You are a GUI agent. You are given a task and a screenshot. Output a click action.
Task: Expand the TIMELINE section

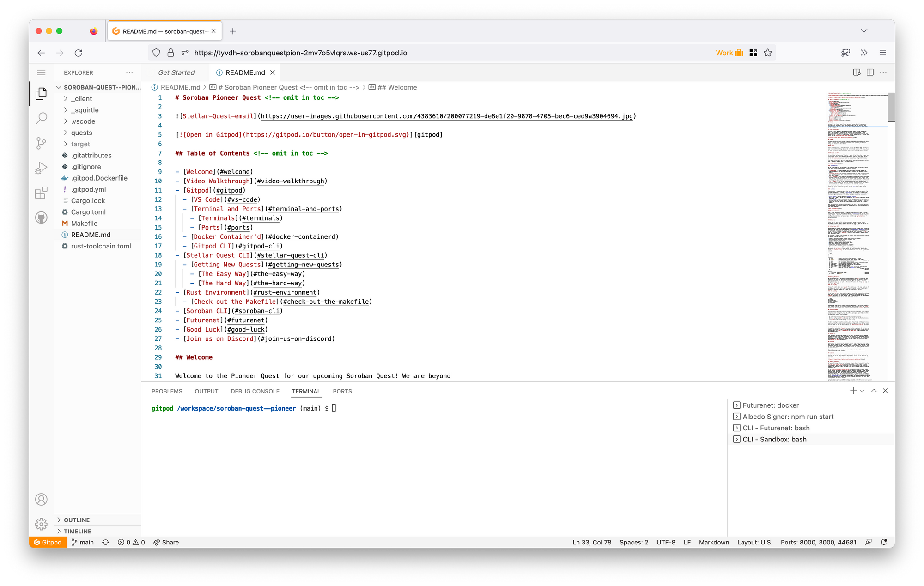(x=97, y=532)
